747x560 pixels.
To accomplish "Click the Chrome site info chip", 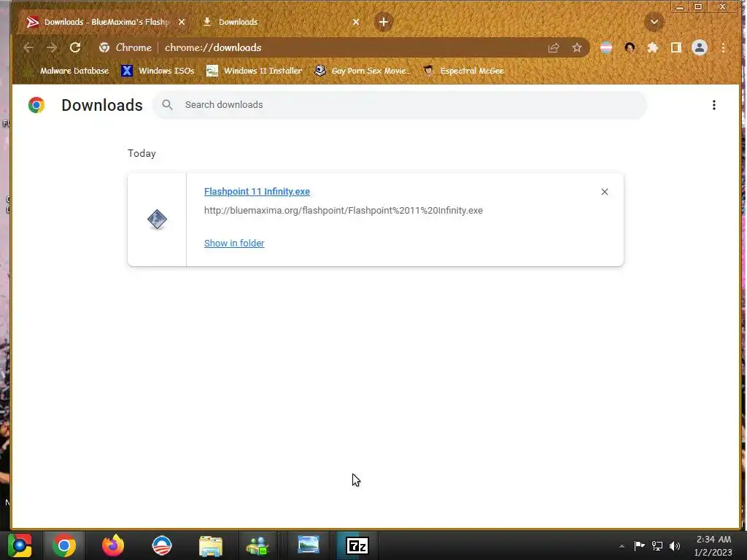I will pyautogui.click(x=125, y=47).
